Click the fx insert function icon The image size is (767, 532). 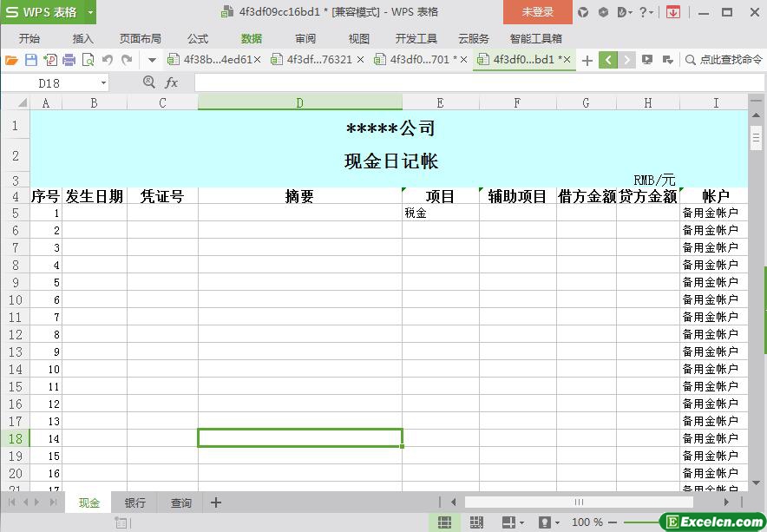pyautogui.click(x=172, y=82)
